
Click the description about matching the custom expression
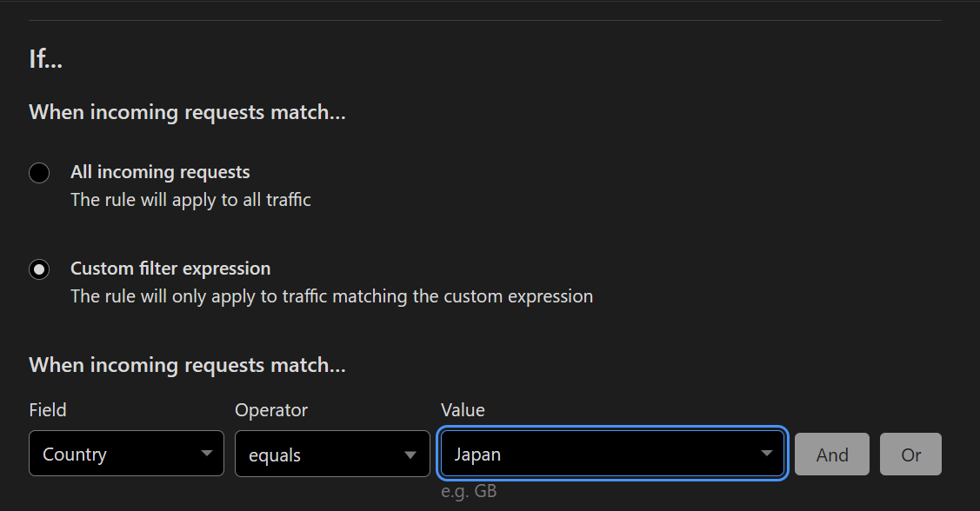[332, 296]
